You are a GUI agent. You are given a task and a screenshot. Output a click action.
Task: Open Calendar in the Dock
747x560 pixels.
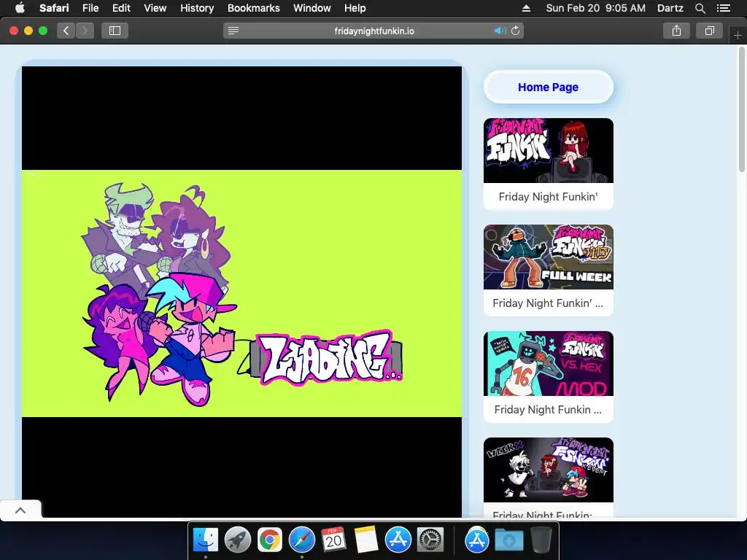tap(333, 540)
